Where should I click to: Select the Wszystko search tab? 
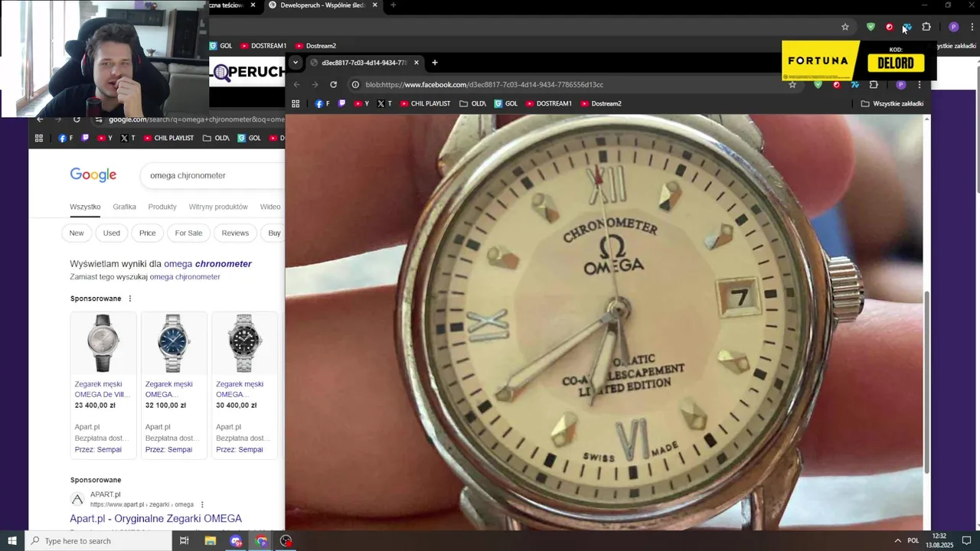coord(85,207)
